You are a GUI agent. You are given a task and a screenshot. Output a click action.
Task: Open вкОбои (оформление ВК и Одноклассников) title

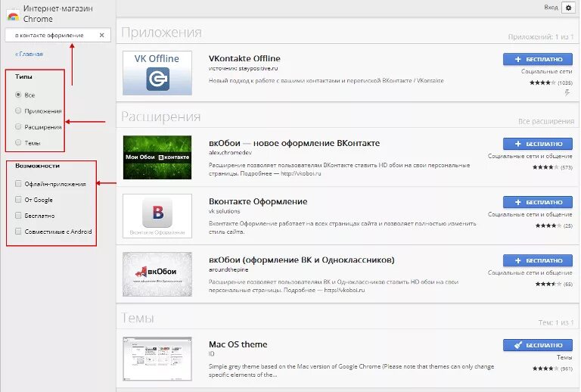(x=302, y=260)
